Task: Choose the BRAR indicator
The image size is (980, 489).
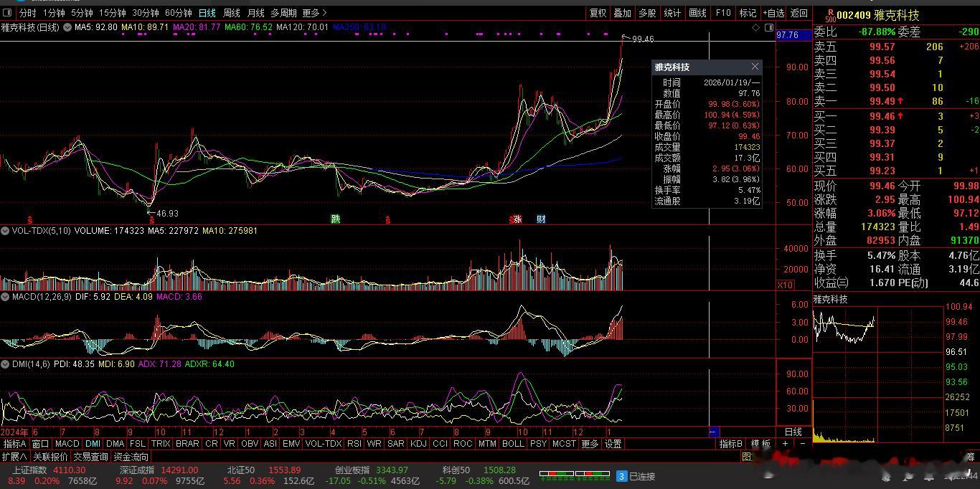Action: [x=187, y=444]
